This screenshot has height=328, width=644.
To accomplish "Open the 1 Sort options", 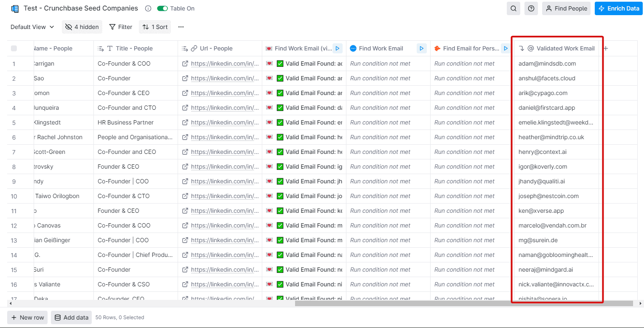I will click(x=155, y=27).
